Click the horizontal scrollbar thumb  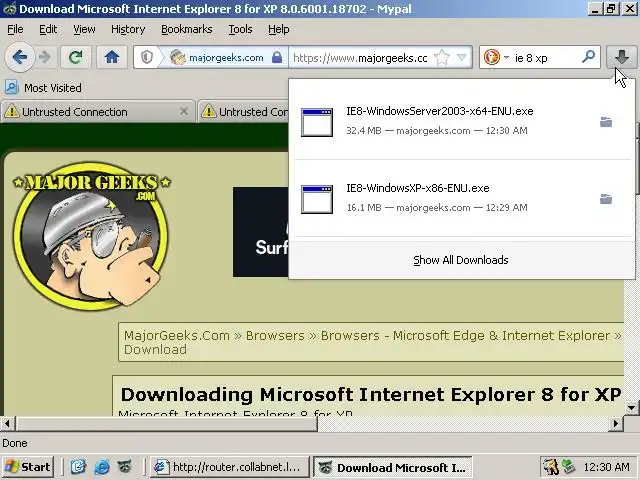[166, 423]
